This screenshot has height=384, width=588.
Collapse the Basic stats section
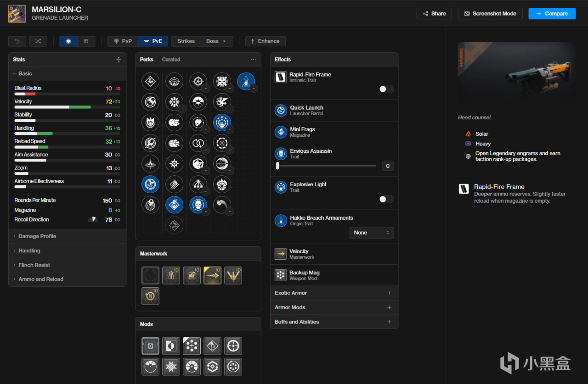coord(67,73)
